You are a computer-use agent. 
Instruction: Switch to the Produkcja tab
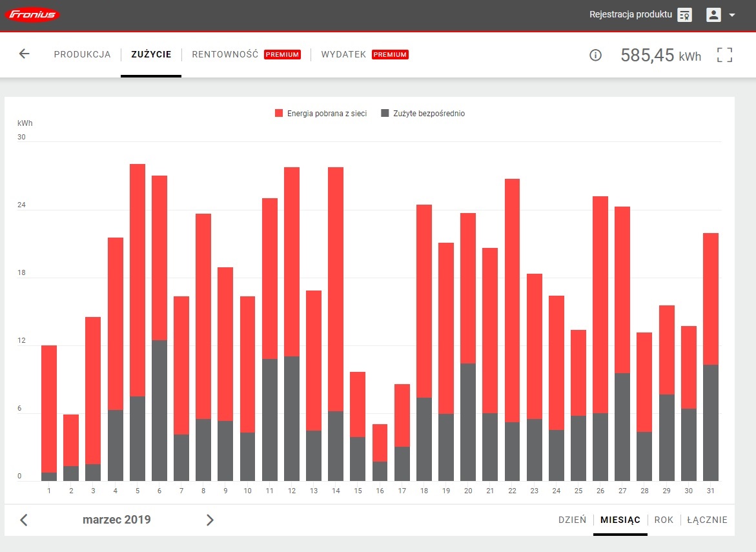pos(82,55)
